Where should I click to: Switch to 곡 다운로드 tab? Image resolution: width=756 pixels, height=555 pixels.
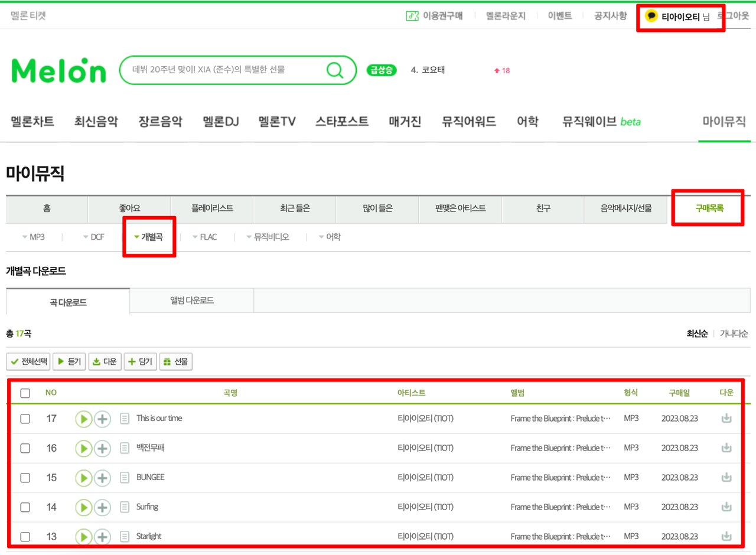(x=68, y=302)
